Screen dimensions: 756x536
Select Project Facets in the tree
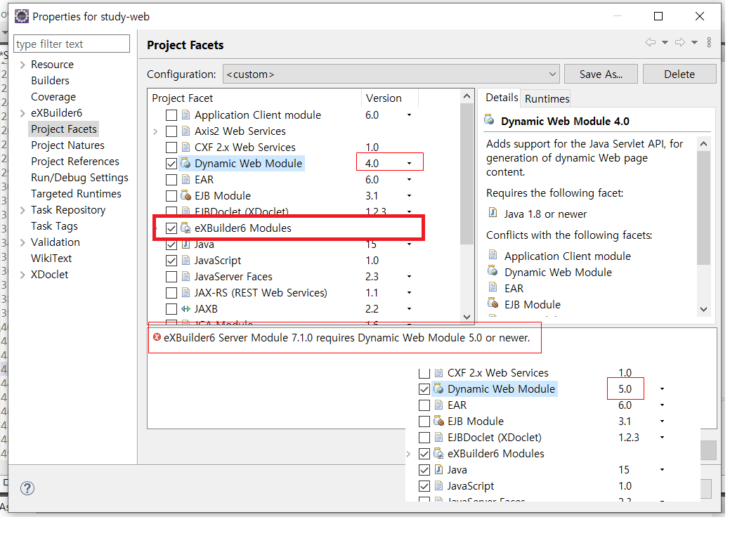click(x=64, y=129)
